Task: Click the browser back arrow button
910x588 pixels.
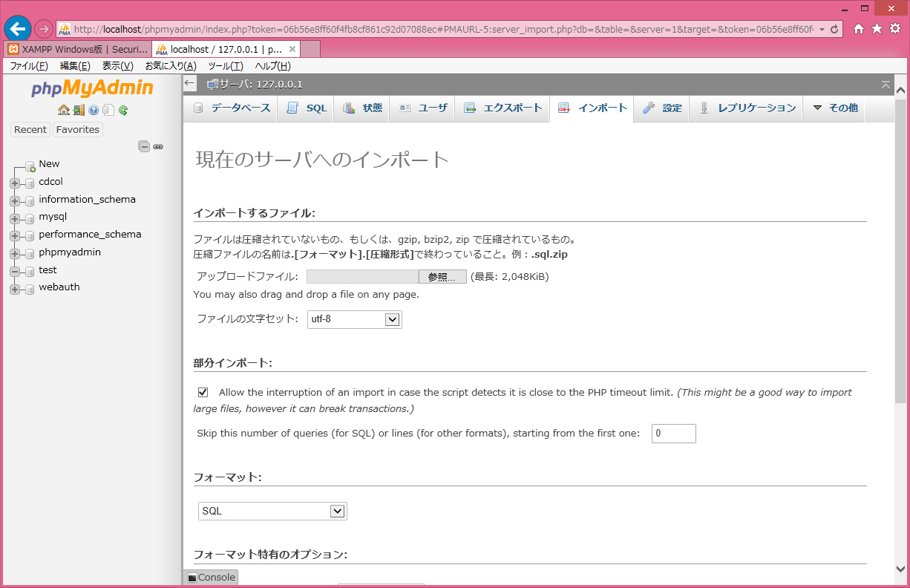Action: (18, 29)
